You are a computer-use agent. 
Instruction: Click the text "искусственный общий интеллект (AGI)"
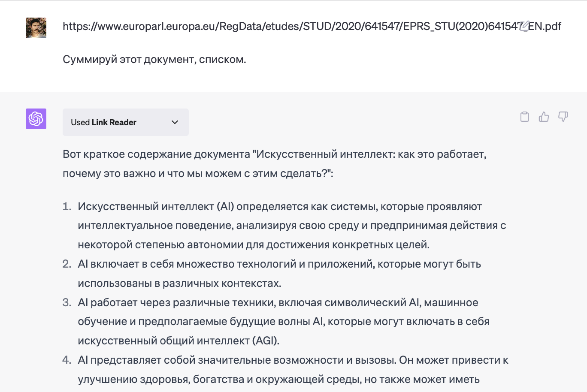pyautogui.click(x=179, y=341)
